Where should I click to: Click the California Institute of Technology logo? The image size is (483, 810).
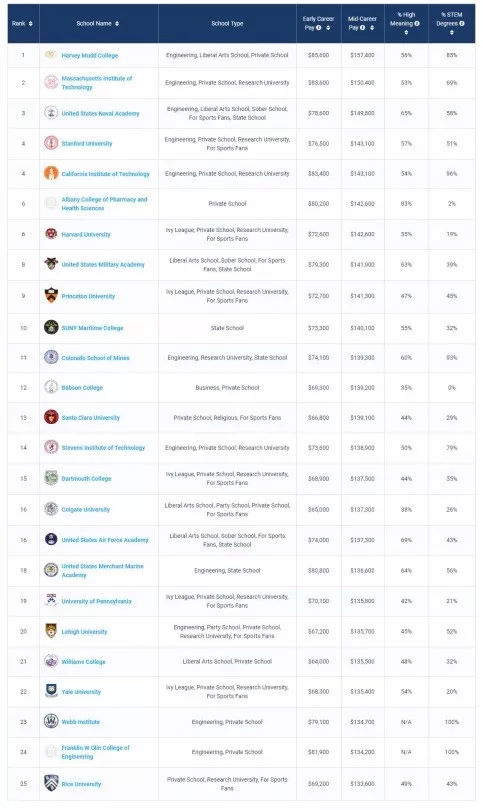point(51,173)
